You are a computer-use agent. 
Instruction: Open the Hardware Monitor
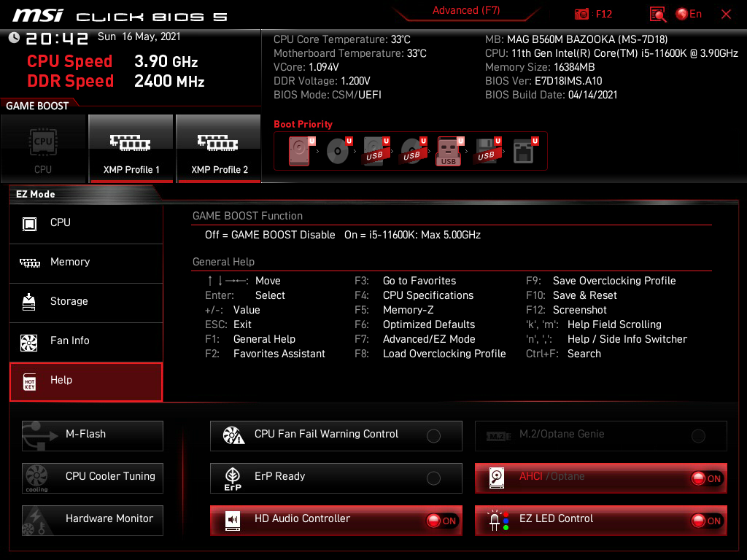pyautogui.click(x=93, y=521)
